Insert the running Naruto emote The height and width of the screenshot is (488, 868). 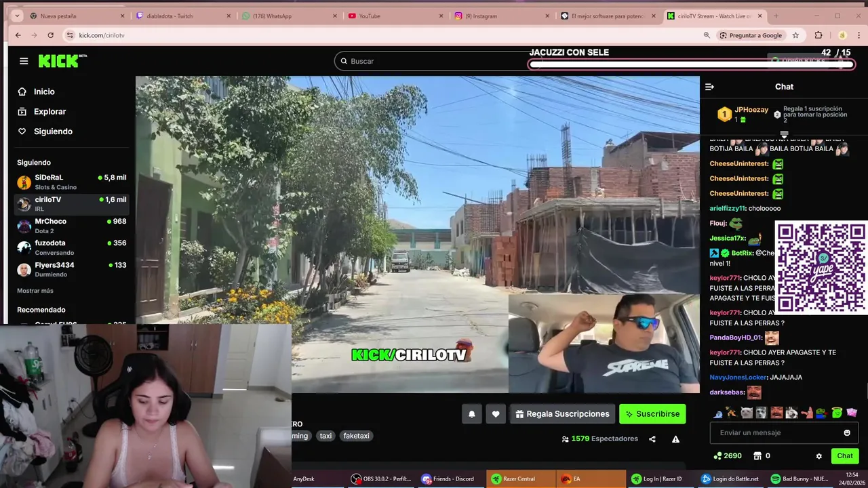pos(732,412)
